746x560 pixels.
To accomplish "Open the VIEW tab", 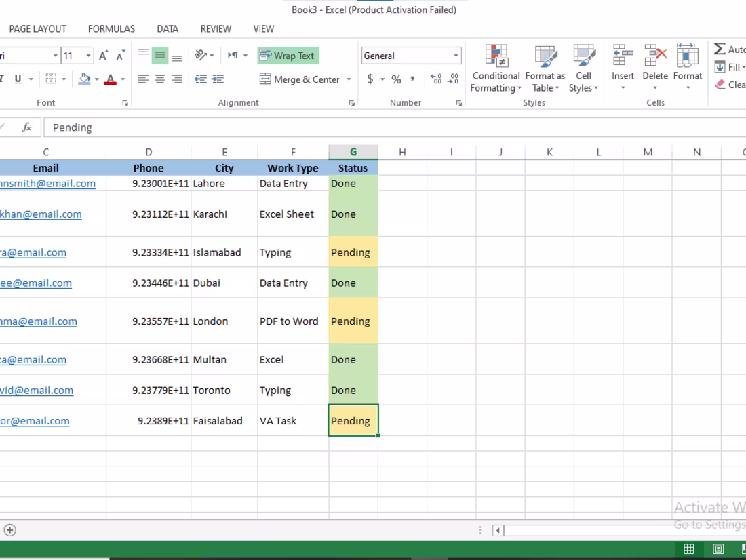I will 264,29.
